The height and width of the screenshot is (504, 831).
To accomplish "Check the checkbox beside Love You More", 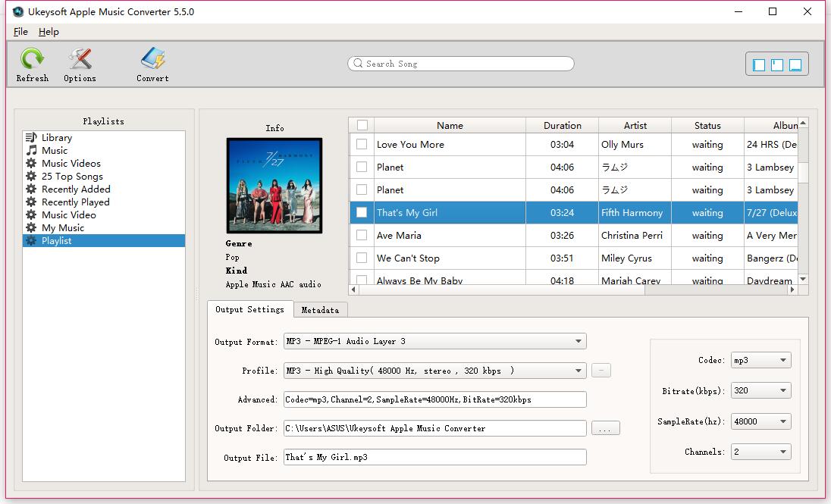I will coord(362,144).
